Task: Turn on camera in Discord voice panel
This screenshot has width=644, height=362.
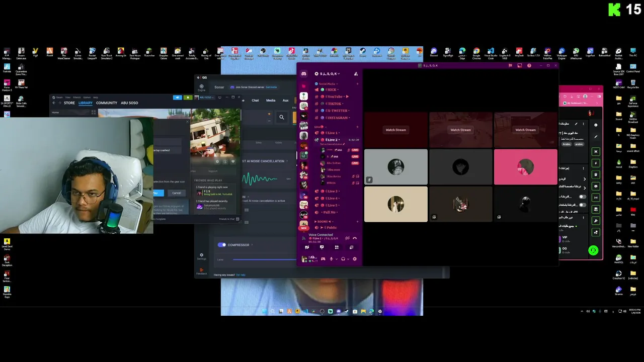Action: (x=307, y=247)
